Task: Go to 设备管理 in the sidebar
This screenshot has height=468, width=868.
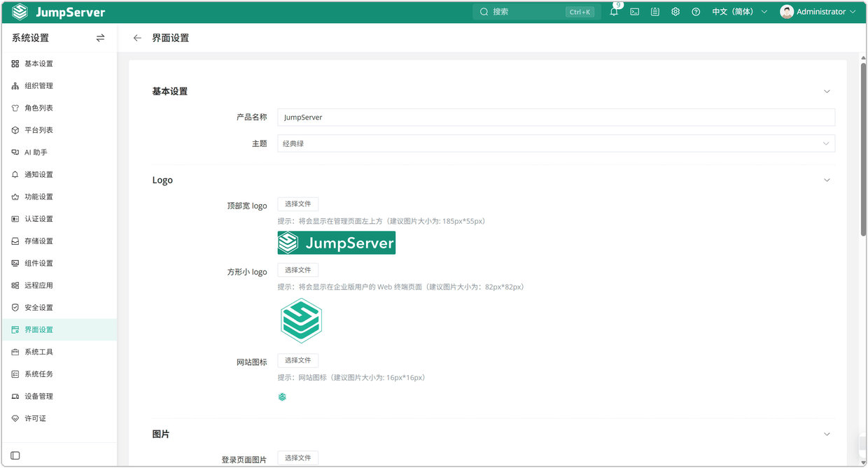Action: point(59,397)
